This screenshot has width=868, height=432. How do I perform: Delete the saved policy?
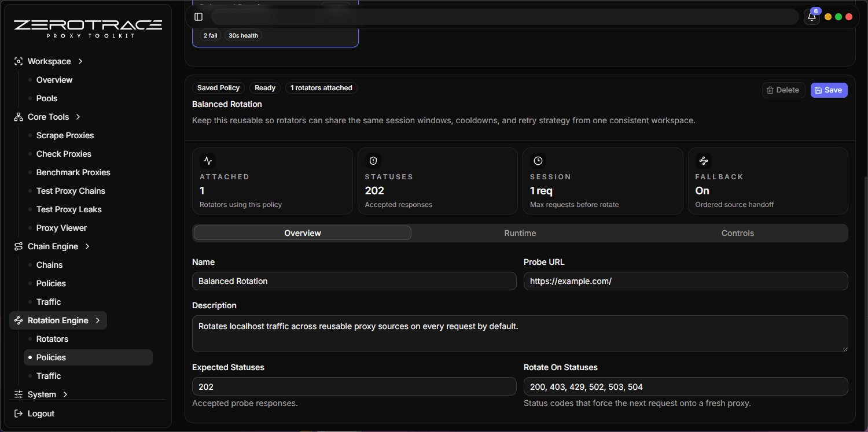(783, 90)
